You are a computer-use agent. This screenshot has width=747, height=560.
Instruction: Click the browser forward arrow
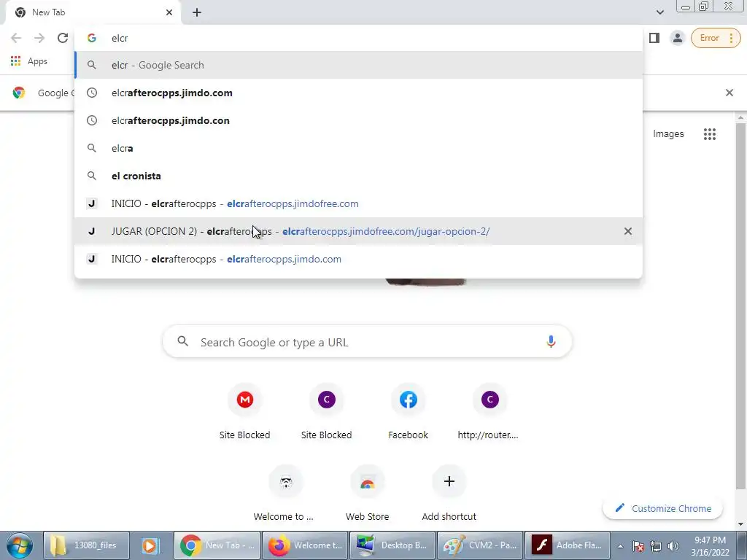[x=39, y=38]
